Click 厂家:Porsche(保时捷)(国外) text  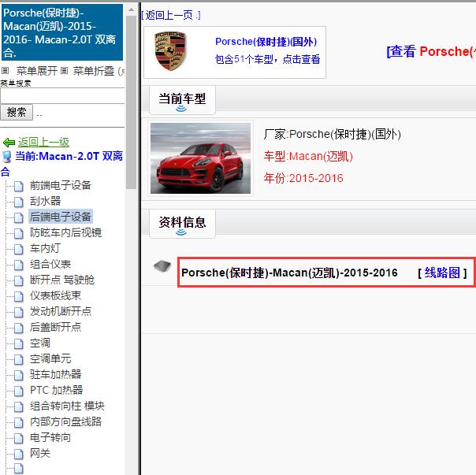pos(332,134)
